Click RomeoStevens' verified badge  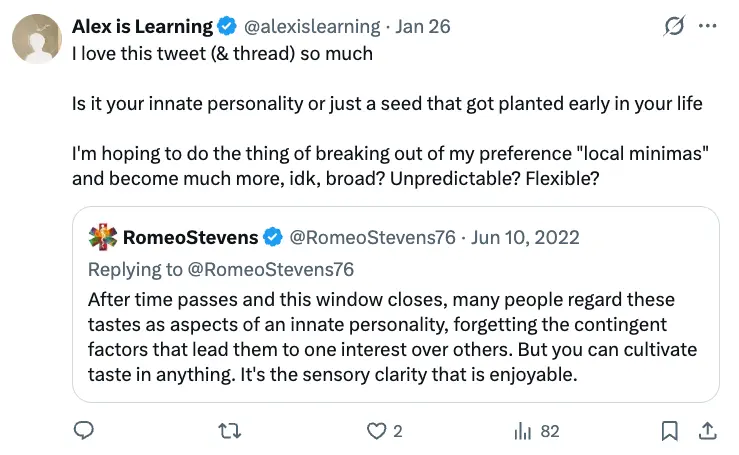[x=274, y=238]
